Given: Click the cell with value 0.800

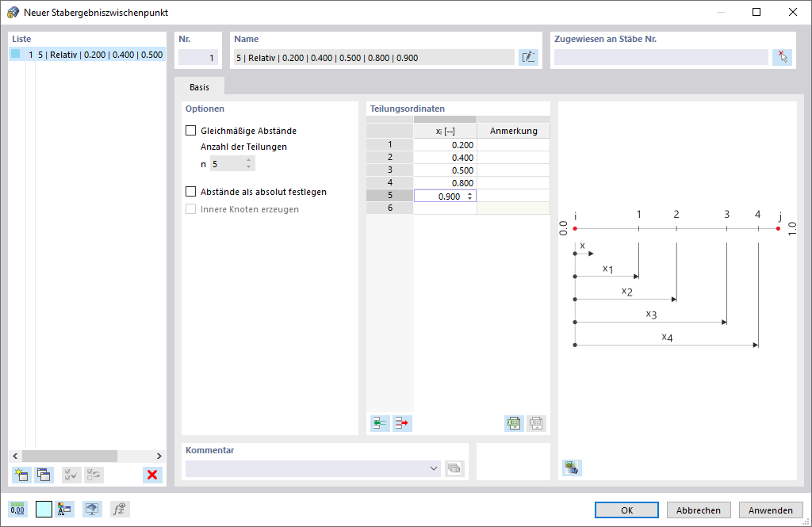Looking at the screenshot, I should (x=445, y=183).
